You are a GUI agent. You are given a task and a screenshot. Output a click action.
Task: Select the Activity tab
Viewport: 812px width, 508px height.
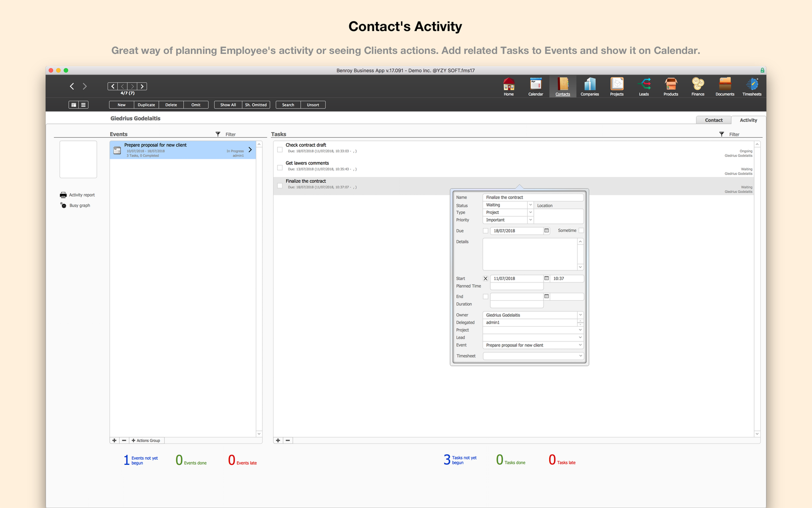click(748, 120)
